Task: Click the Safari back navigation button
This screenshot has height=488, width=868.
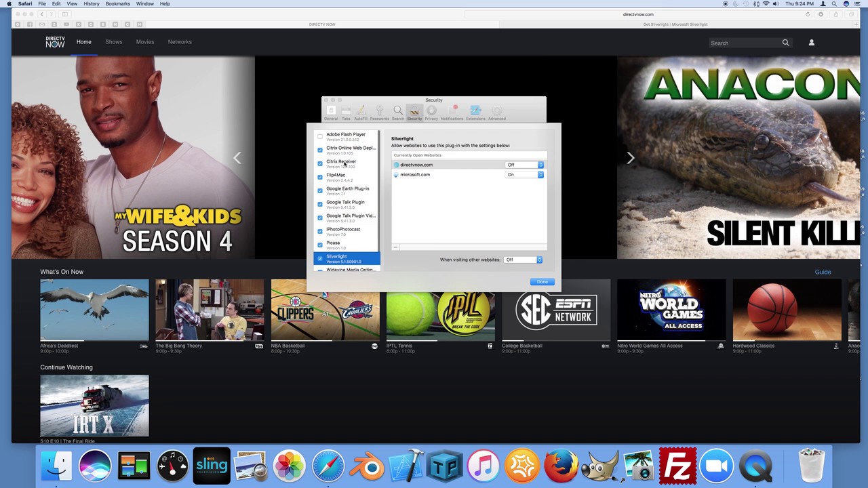Action: click(42, 14)
